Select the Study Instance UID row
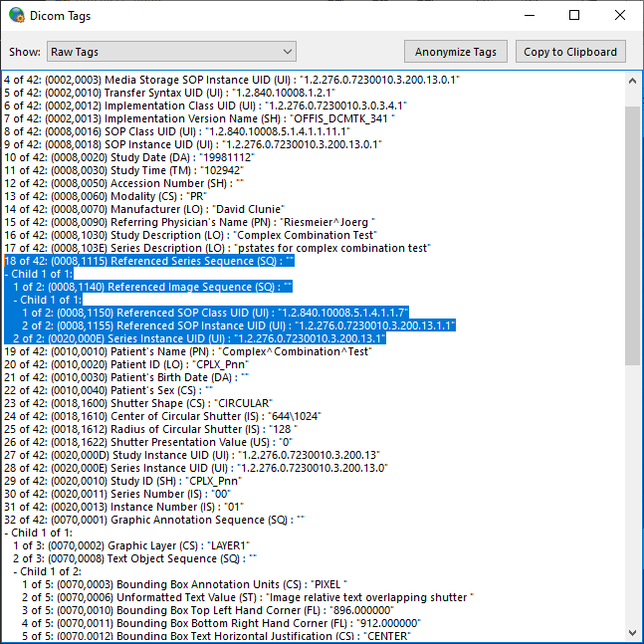This screenshot has width=644, height=644. coord(192,455)
